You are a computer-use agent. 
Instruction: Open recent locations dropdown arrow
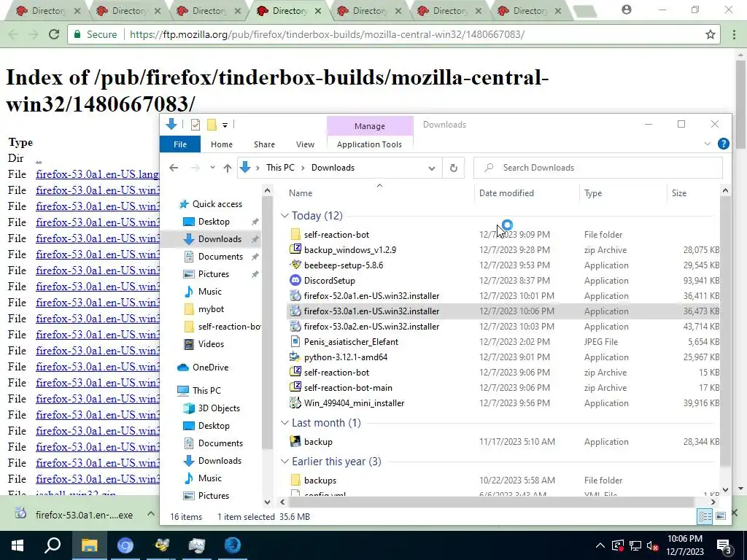pos(212,168)
